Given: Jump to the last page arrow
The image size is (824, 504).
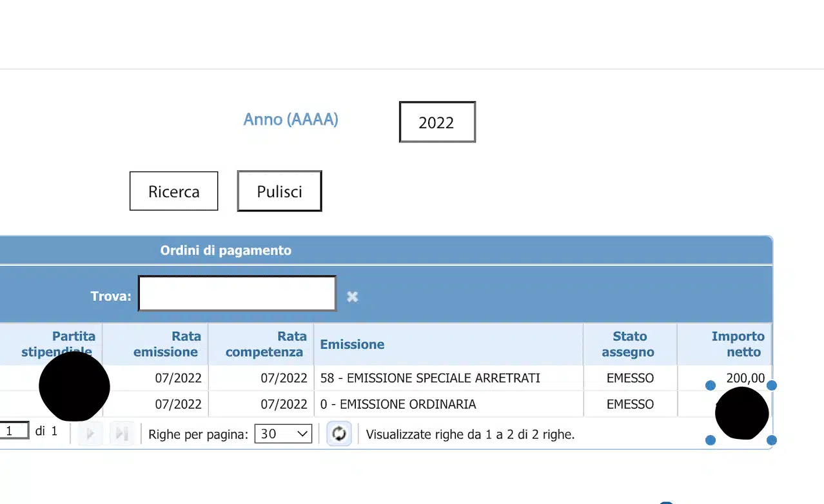Looking at the screenshot, I should [x=121, y=434].
